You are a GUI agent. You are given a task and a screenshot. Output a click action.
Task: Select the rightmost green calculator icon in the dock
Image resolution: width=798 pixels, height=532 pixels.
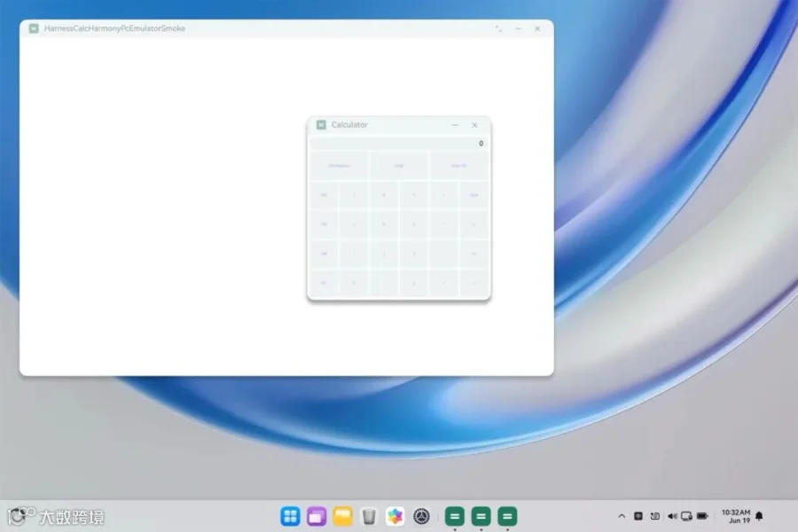pos(507,516)
